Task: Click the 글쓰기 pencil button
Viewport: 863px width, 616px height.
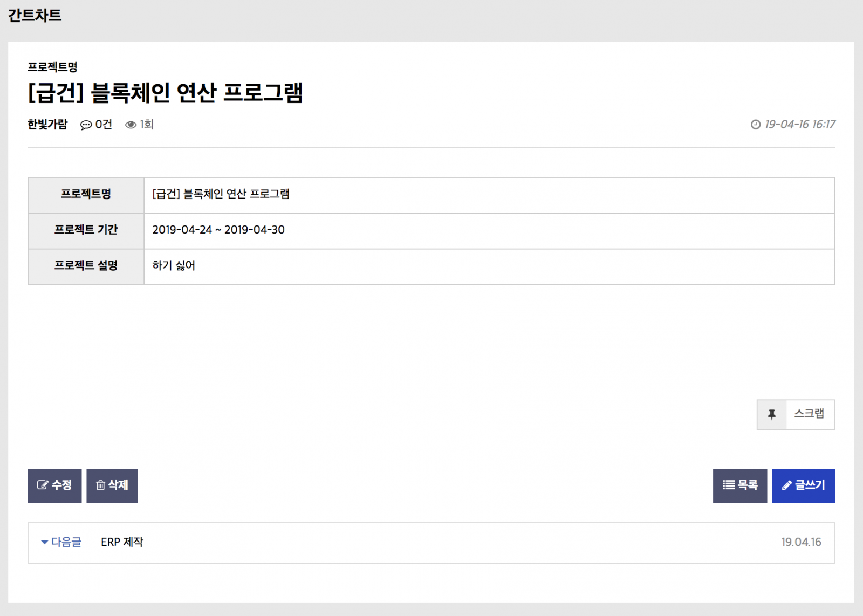Action: 803,485
